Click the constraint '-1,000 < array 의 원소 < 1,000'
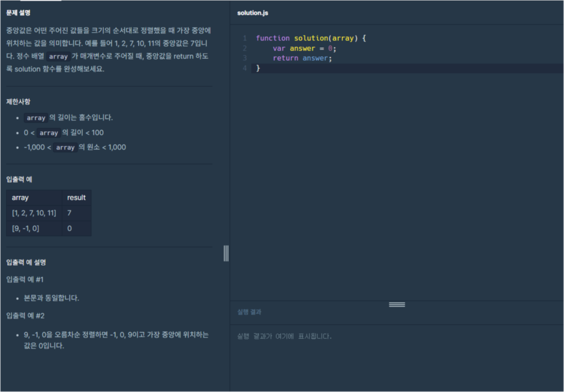 [x=75, y=147]
